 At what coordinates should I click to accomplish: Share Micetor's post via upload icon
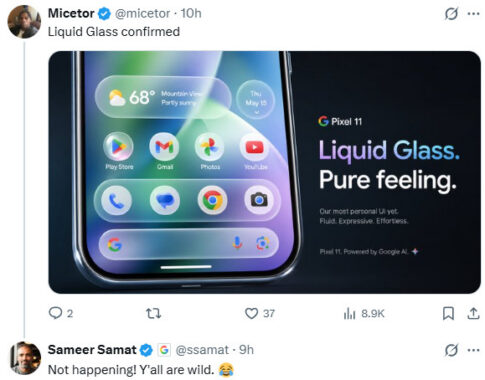click(x=473, y=313)
